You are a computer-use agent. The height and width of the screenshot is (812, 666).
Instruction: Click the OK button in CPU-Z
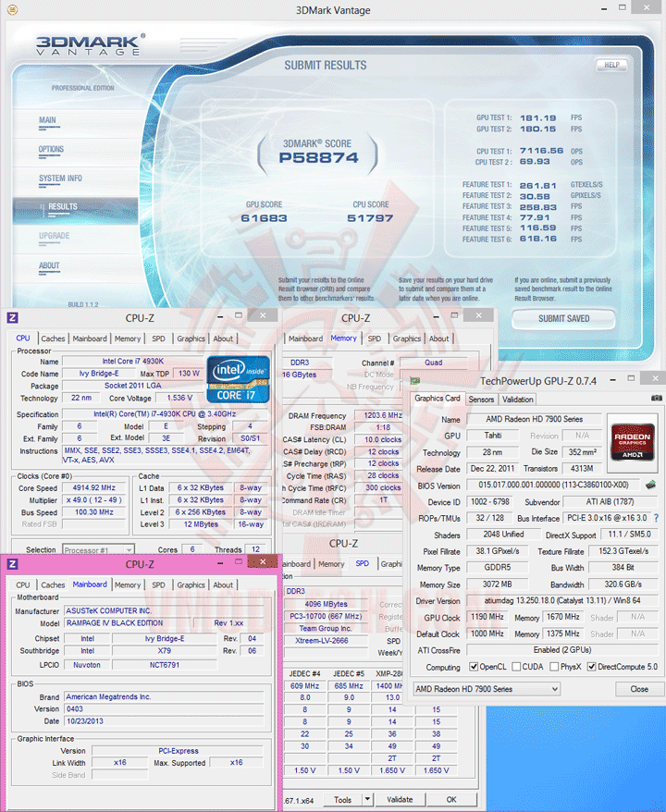451,799
